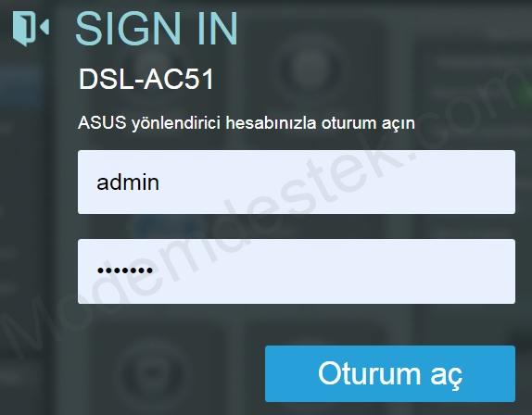Click the ASUS yönlendirici instruction text
Viewport: 532px width, 415px height.
point(247,123)
